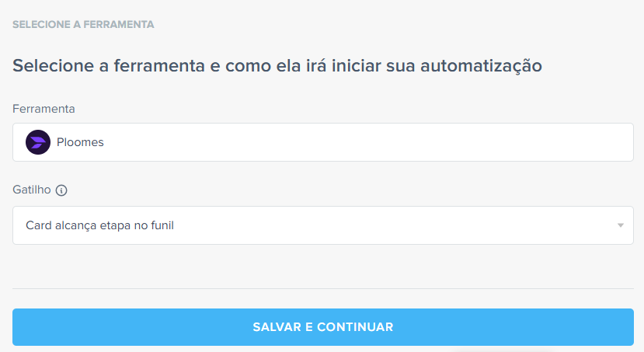Click the purple Ploomes logo icon
The height and width of the screenshot is (352, 644).
point(38,142)
